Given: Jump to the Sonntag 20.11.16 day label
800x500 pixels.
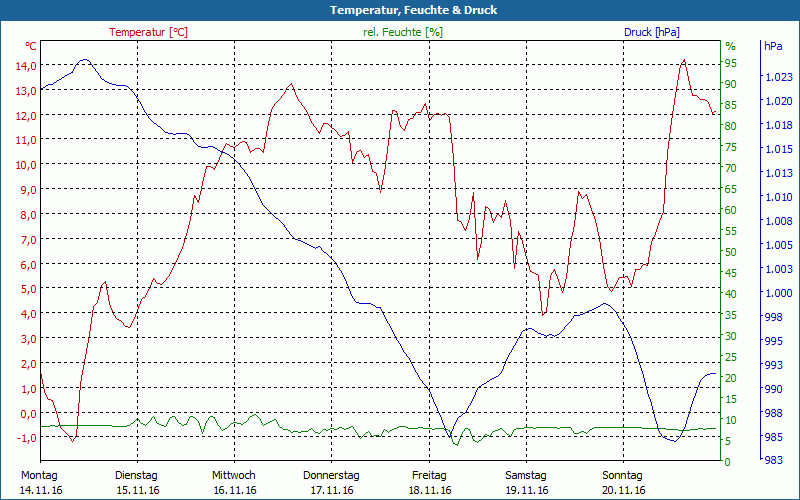Looking at the screenshot, I should pyautogui.click(x=623, y=482).
